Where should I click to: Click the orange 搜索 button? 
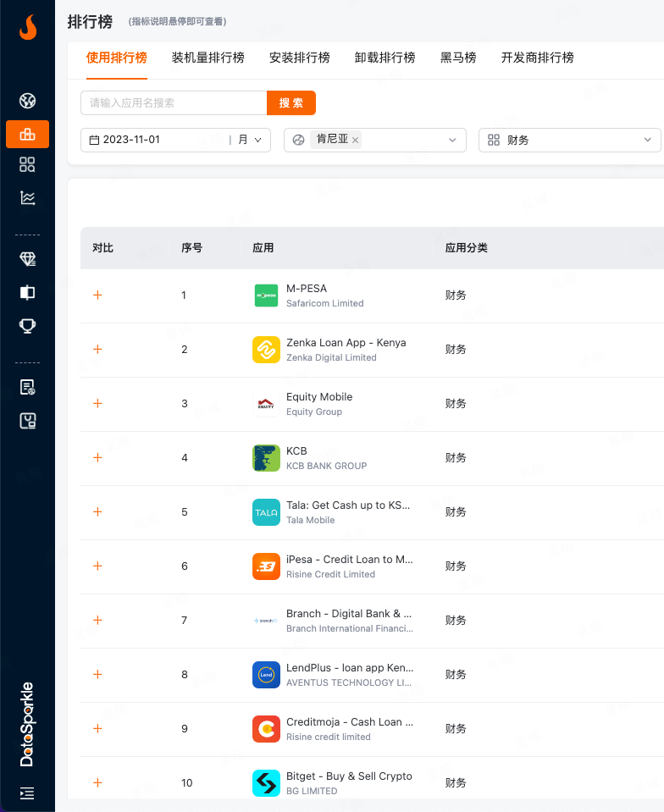click(x=291, y=103)
